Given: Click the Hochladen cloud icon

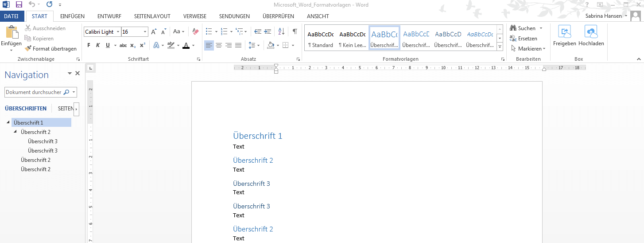Looking at the screenshot, I should [x=591, y=32].
